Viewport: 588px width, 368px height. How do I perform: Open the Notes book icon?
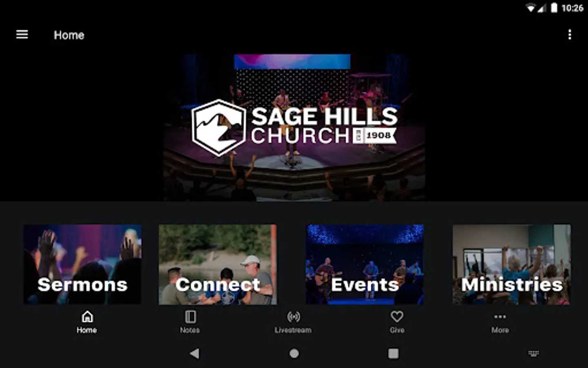[x=190, y=316]
